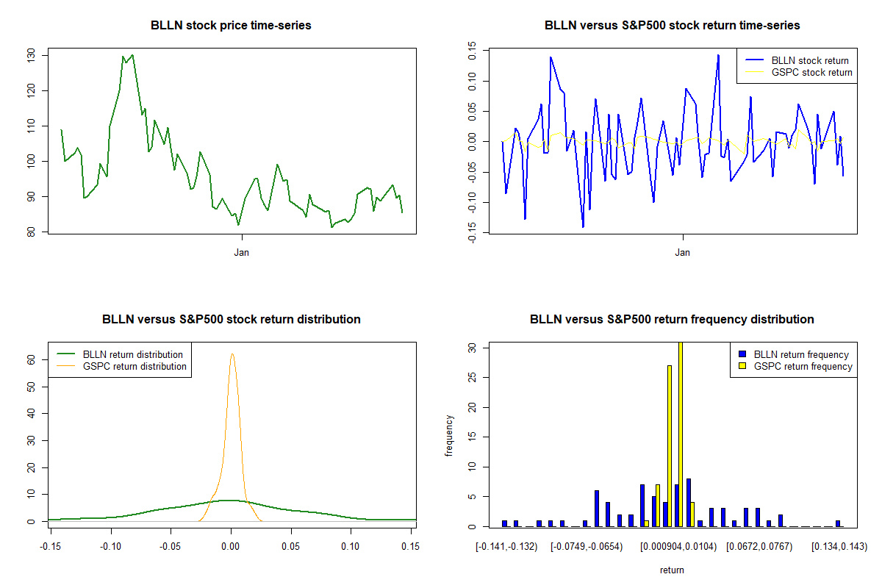Click the 'BLLN versus S&P500 stock return distribution' title

(x=231, y=320)
